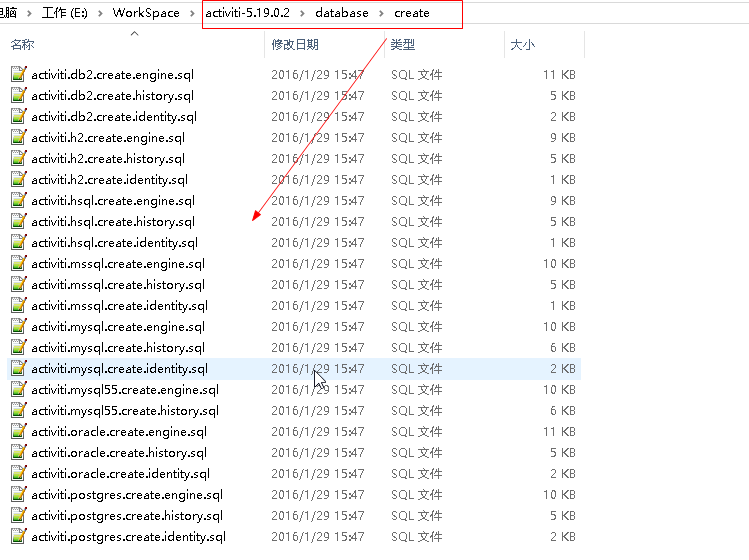Sort files by the 大小 column header

(523, 45)
